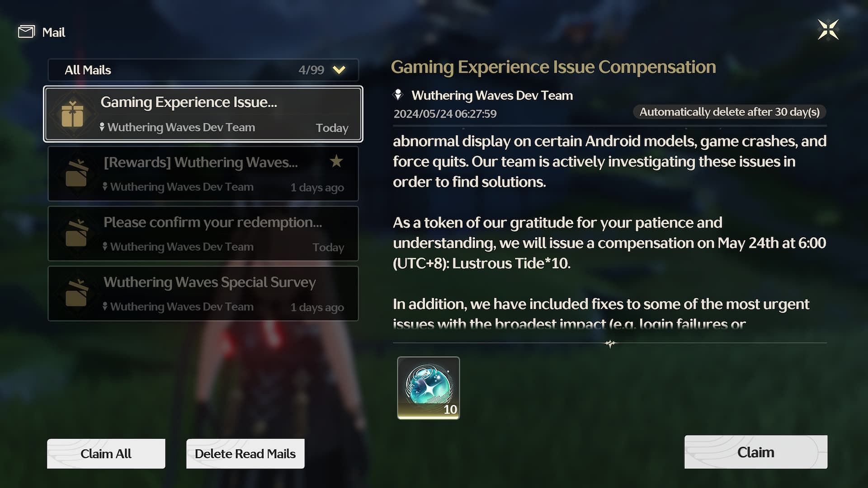The width and height of the screenshot is (868, 488).
Task: Select the Lustrous Tide x10 thumbnail
Action: 428,387
